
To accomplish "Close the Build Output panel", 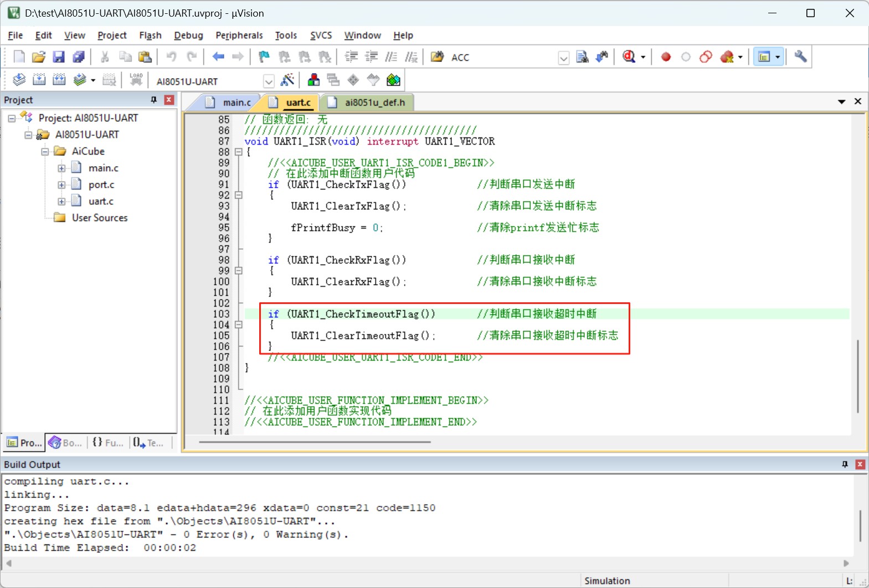I will tap(860, 465).
